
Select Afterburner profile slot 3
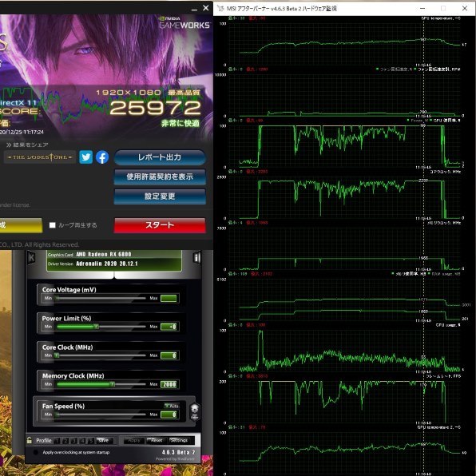pos(73,441)
